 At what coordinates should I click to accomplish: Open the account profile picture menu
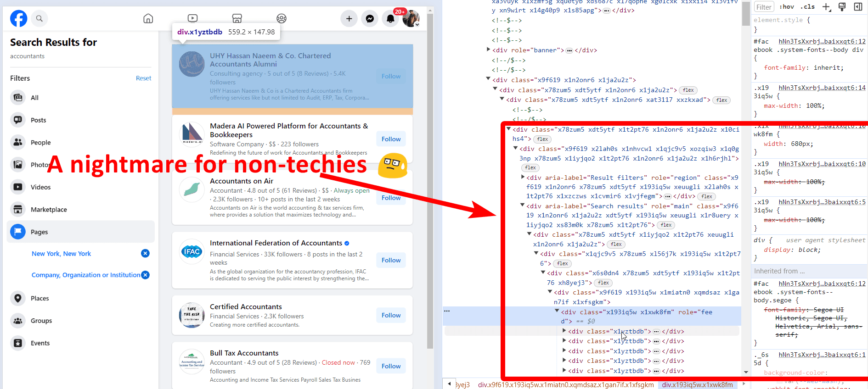click(x=411, y=18)
